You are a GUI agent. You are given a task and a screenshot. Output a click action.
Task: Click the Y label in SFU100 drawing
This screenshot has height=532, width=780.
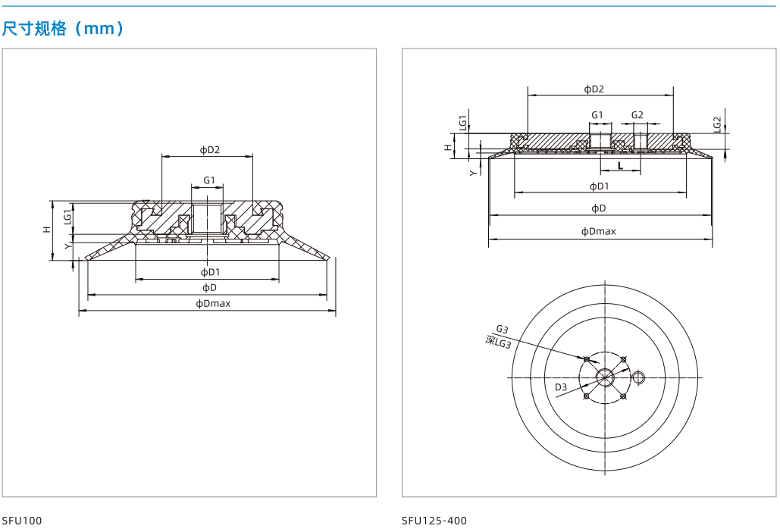(x=69, y=246)
